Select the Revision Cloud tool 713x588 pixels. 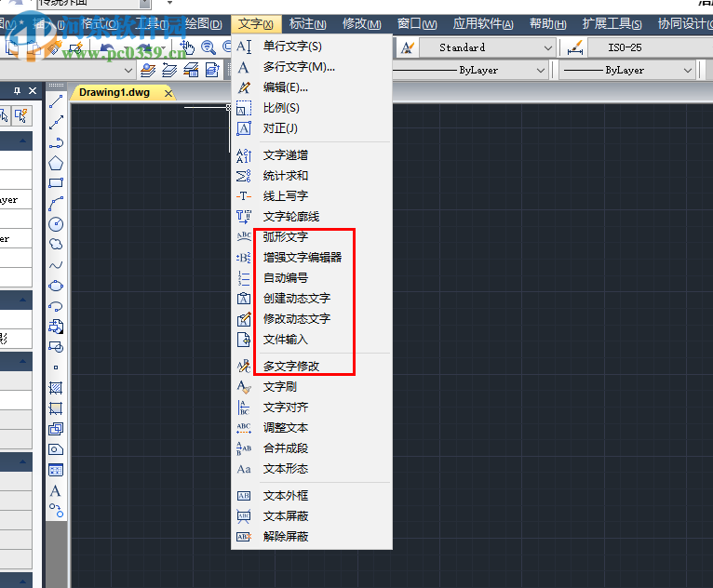[56, 245]
